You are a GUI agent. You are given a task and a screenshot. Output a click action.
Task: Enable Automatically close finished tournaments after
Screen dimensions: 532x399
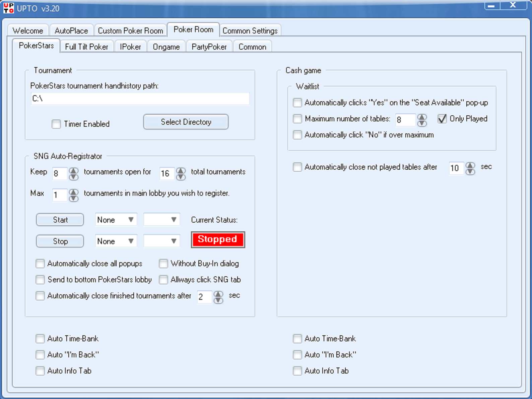[40, 296]
